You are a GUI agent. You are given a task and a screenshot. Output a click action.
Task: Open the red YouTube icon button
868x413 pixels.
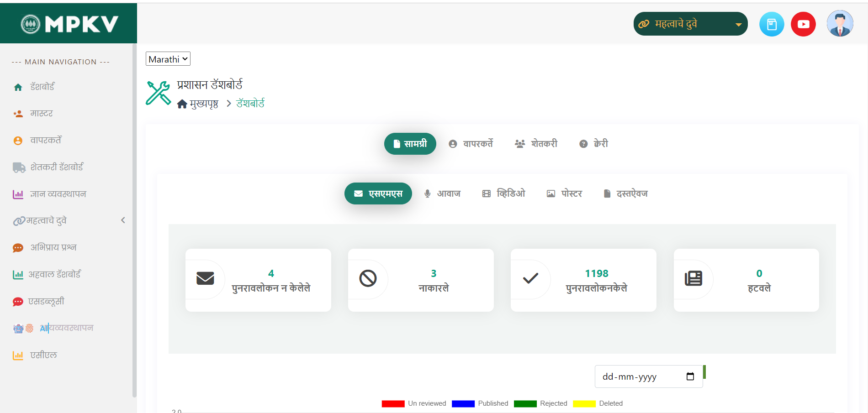point(803,24)
